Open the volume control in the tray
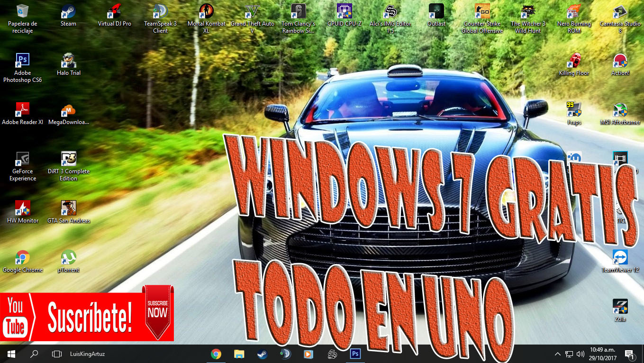 point(581,354)
